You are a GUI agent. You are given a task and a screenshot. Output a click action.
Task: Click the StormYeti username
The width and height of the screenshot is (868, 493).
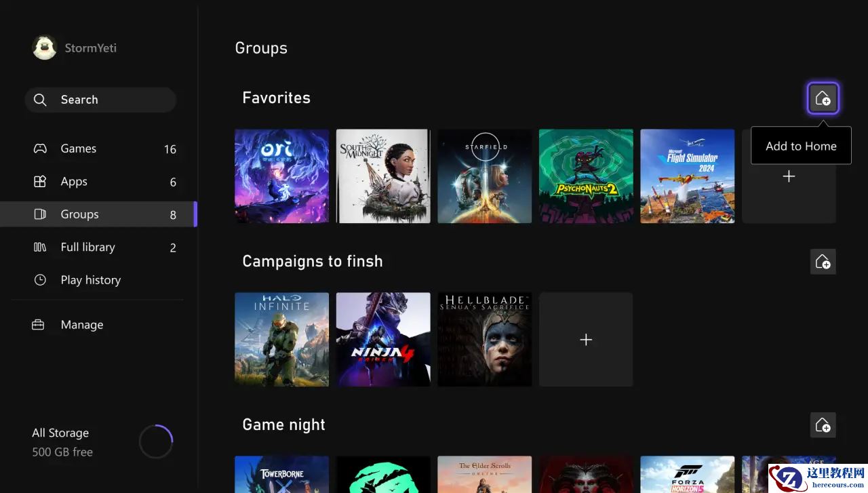pyautogui.click(x=90, y=48)
